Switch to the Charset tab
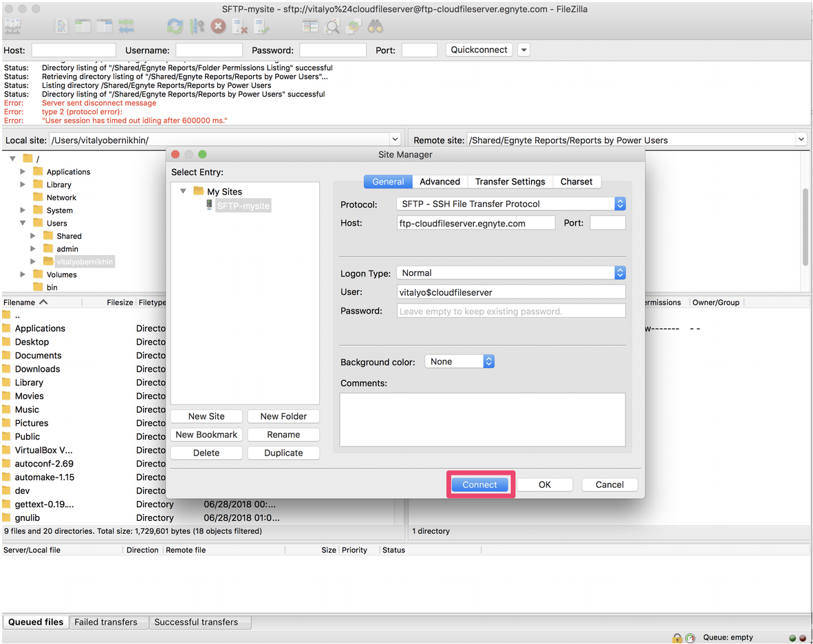813x644 pixels. 576,182
